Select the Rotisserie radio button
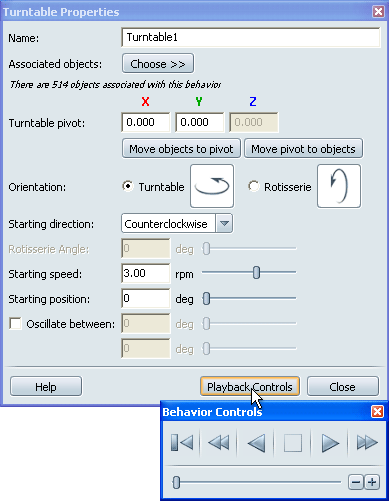389x501 pixels. [254, 186]
